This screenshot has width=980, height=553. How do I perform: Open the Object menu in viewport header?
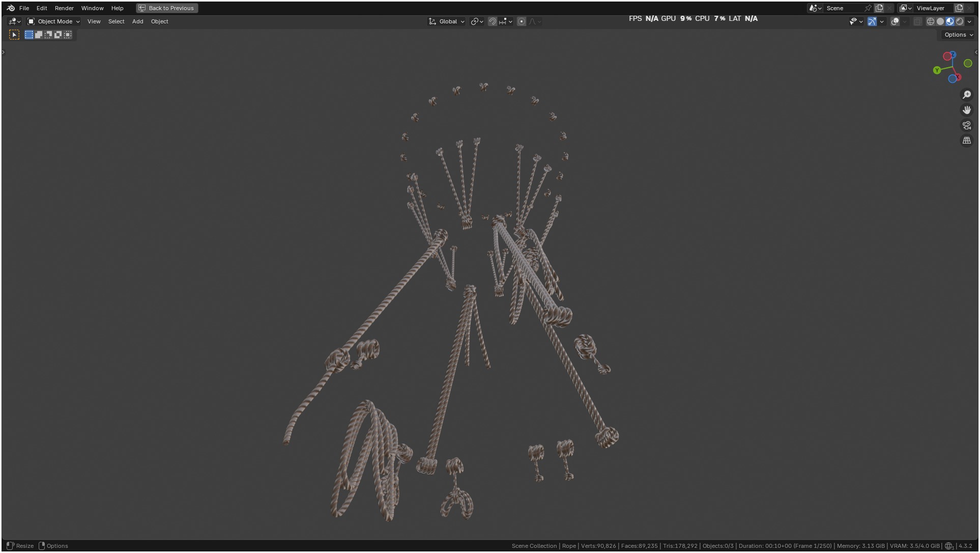pyautogui.click(x=159, y=21)
